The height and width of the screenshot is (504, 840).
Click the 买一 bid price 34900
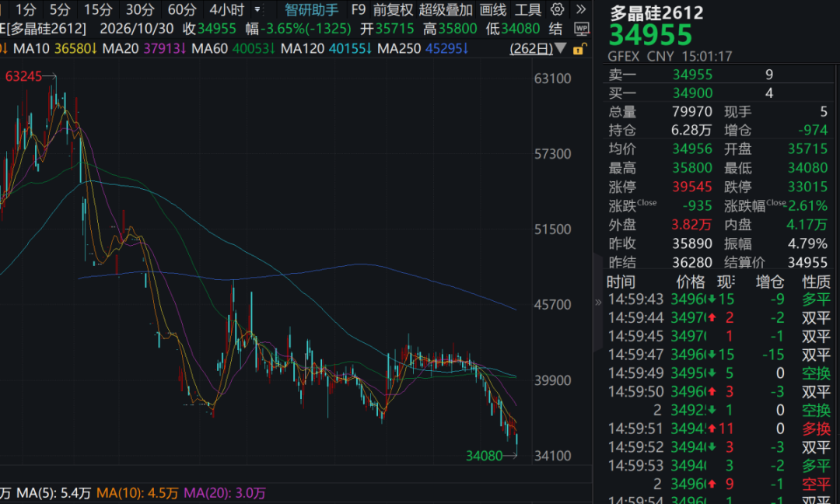(693, 93)
